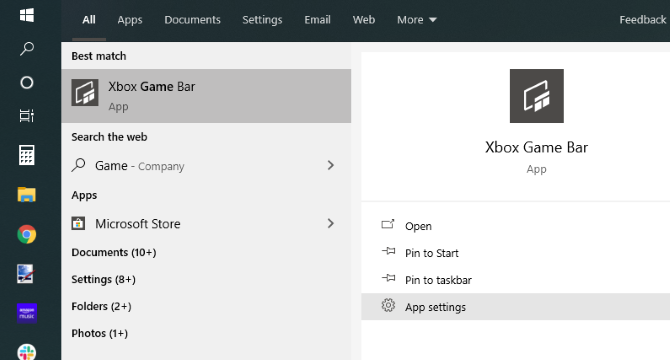670x360 pixels.
Task: Open the Feedback link
Action: (643, 20)
